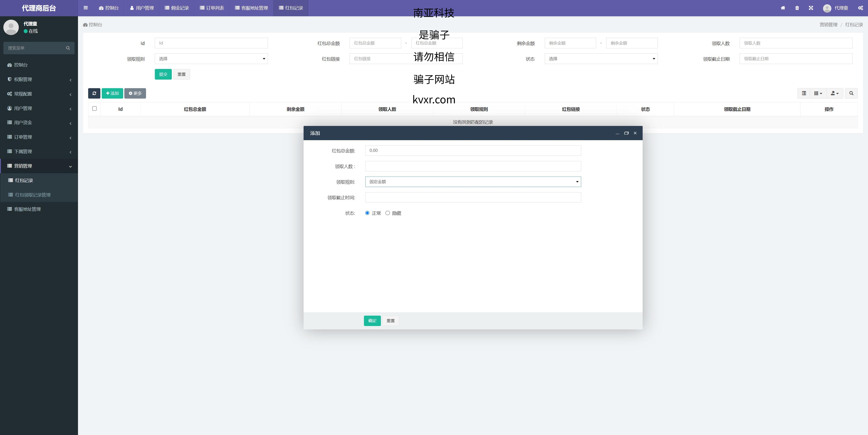Viewport: 868px width, 435px height.
Task: Switch to 红包记录 top tab
Action: [291, 8]
